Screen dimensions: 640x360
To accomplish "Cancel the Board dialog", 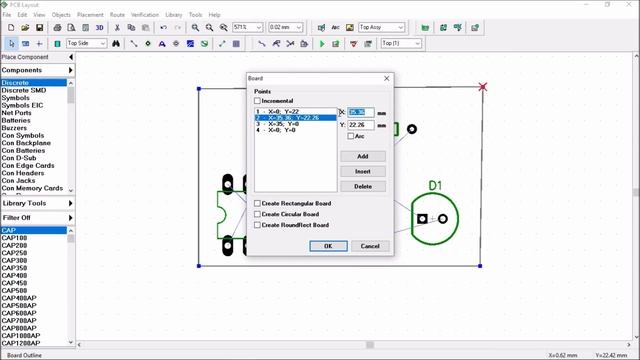I will 370,246.
